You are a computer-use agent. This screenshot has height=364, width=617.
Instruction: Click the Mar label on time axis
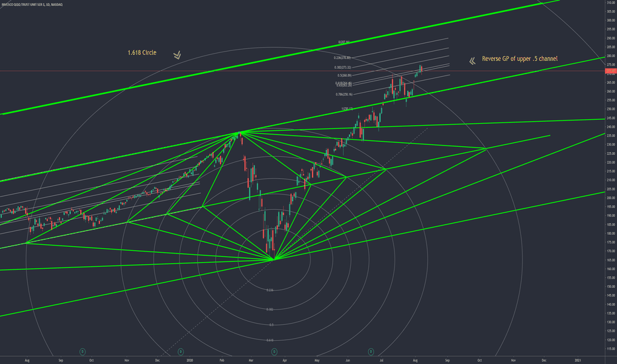251,360
